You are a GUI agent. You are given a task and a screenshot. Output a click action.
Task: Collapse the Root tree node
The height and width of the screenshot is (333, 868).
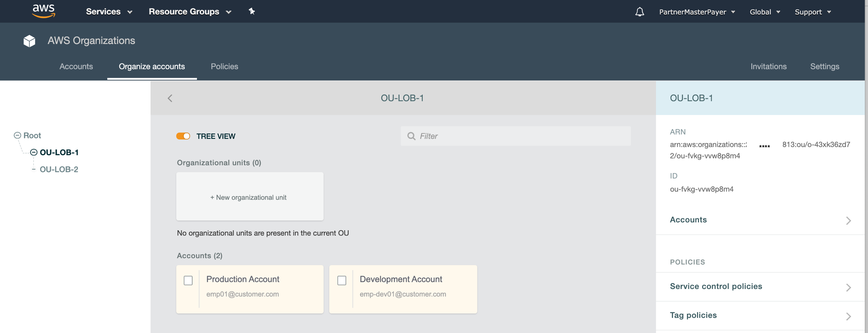17,135
